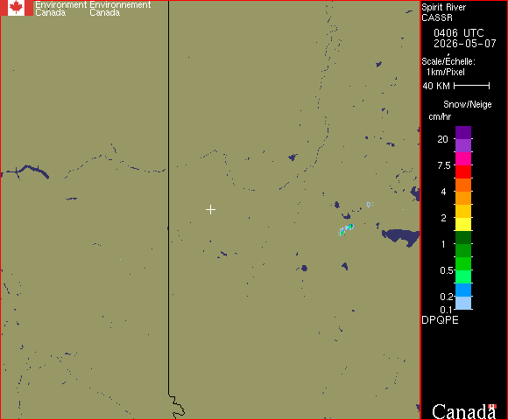Click the Spirit River CASSR station label
This screenshot has width=508, height=420.
pos(443,12)
